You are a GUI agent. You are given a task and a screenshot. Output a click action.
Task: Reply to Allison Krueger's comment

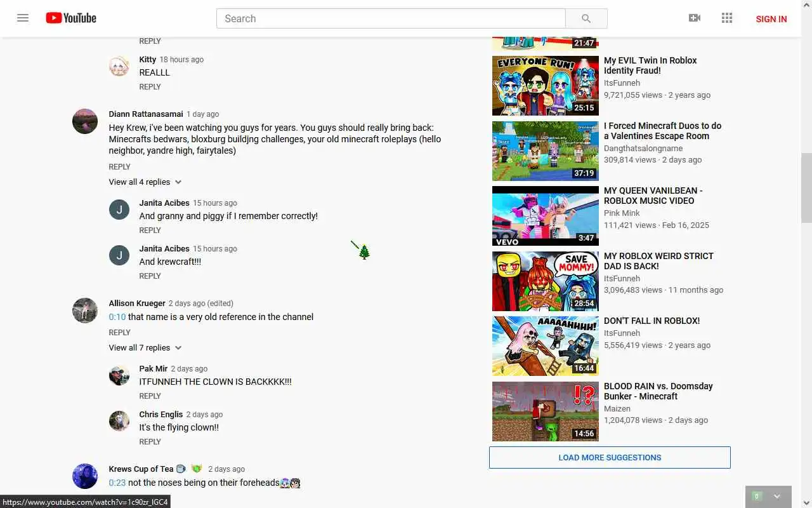tap(120, 333)
